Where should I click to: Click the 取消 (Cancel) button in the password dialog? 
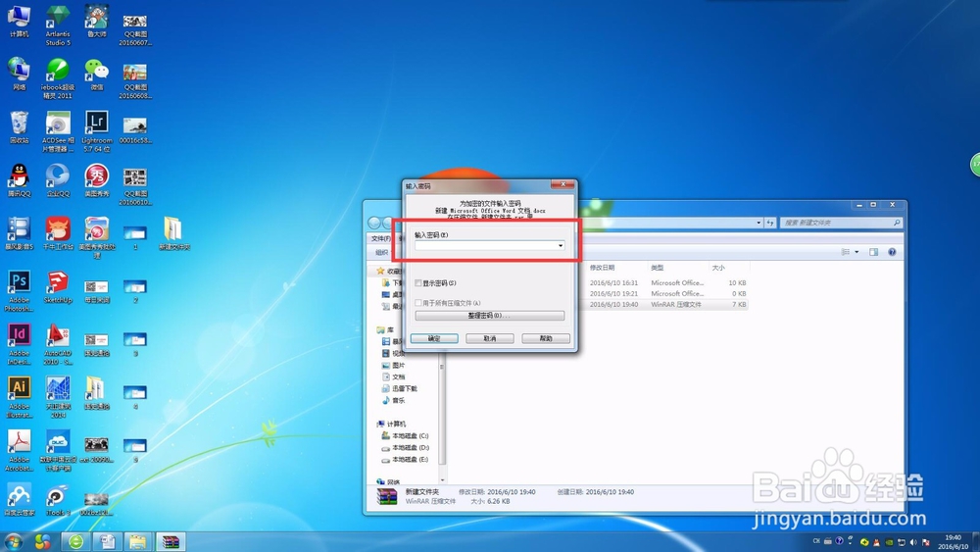tap(489, 338)
